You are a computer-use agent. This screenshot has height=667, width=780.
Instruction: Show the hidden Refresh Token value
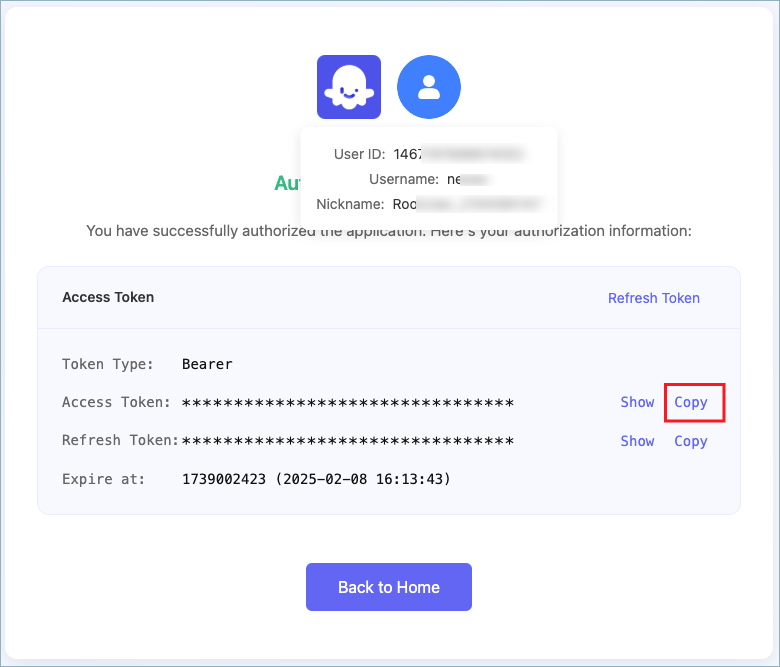pos(637,441)
